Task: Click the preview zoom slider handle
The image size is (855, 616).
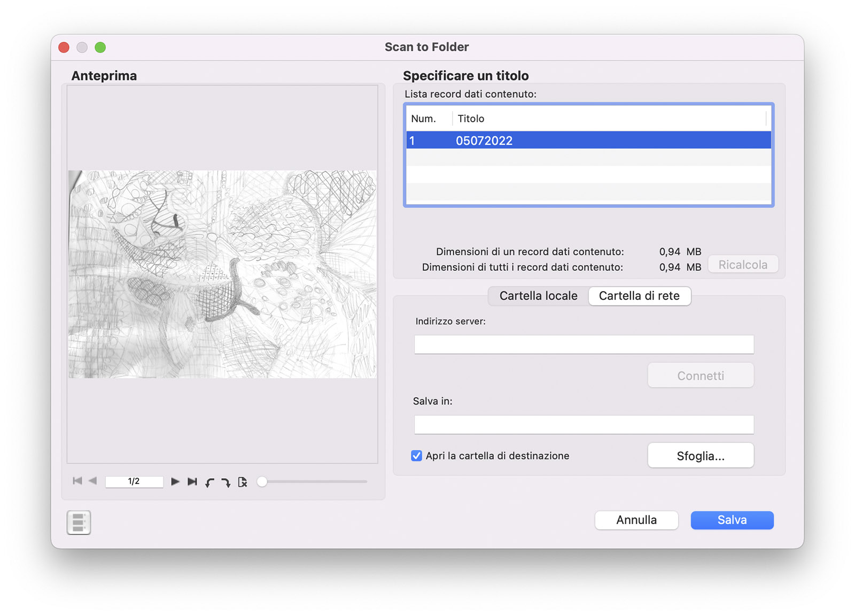Action: 262,481
